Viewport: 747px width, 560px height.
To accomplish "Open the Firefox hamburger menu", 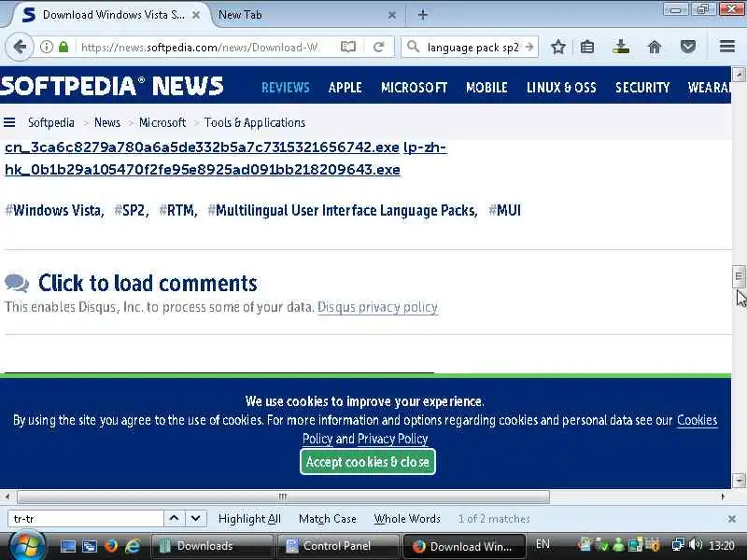I will pos(727,46).
